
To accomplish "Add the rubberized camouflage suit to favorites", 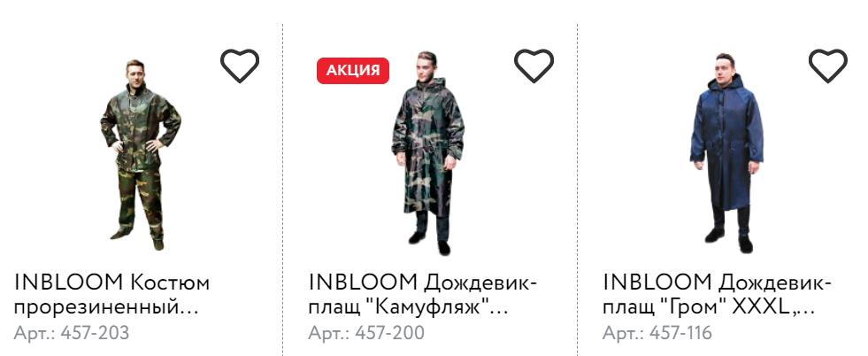I will pyautogui.click(x=240, y=66).
